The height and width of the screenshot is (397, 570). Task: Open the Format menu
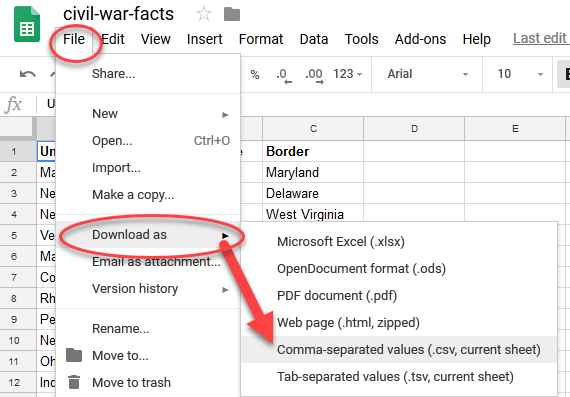tap(261, 39)
